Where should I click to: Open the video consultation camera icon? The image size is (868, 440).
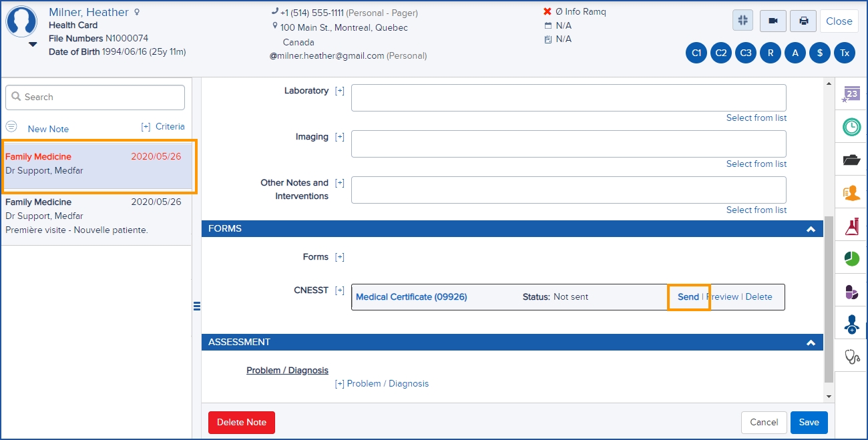point(773,21)
